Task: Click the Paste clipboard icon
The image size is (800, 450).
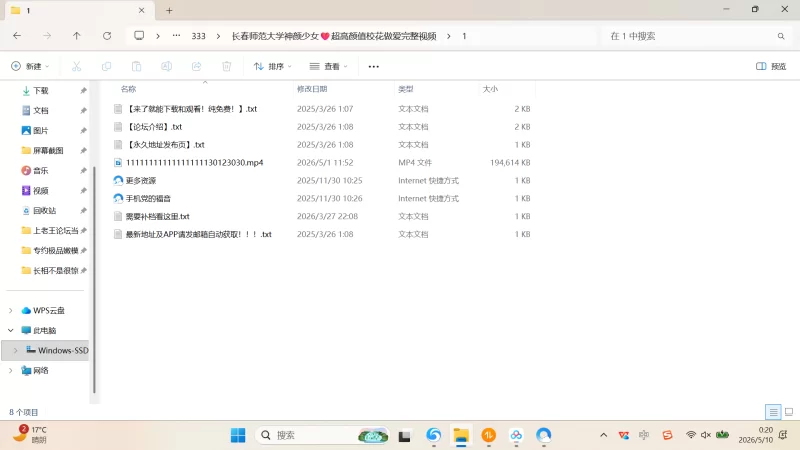Action: click(136, 66)
